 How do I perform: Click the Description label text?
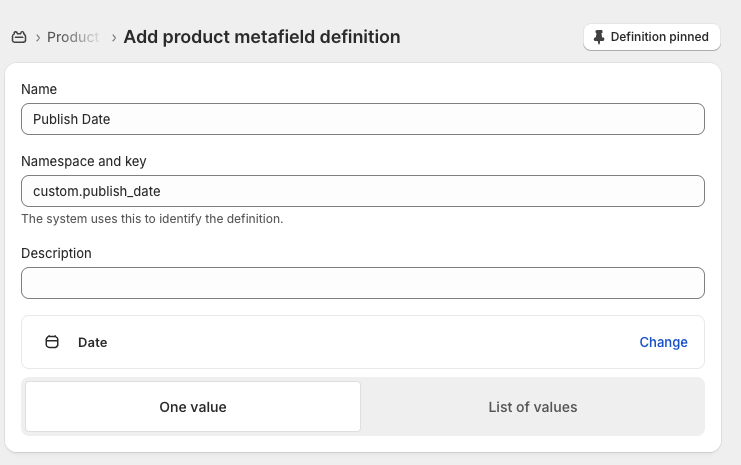(56, 253)
